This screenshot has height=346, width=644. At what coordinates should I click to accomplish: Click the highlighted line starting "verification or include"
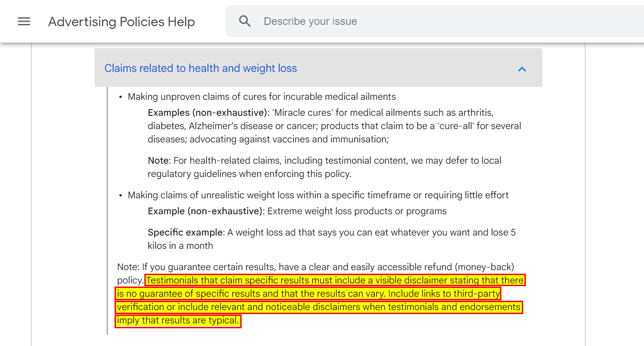coord(318,307)
